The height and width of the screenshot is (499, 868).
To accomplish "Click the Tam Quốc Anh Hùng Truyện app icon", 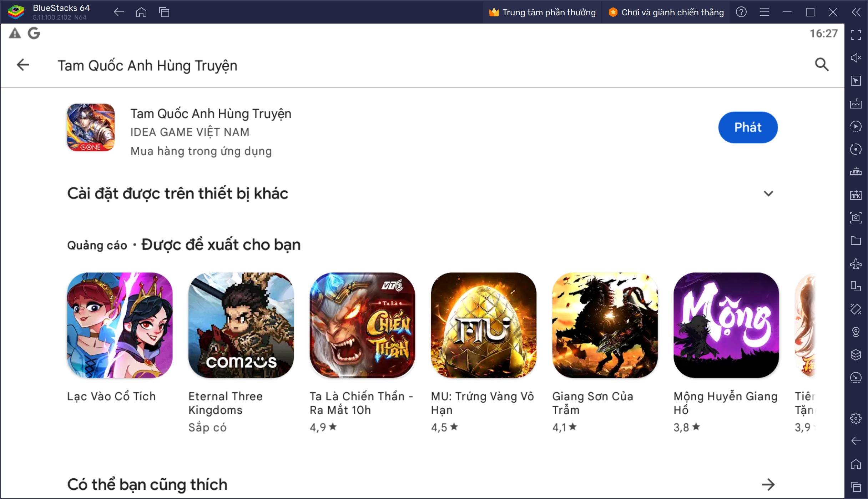I will click(x=91, y=127).
